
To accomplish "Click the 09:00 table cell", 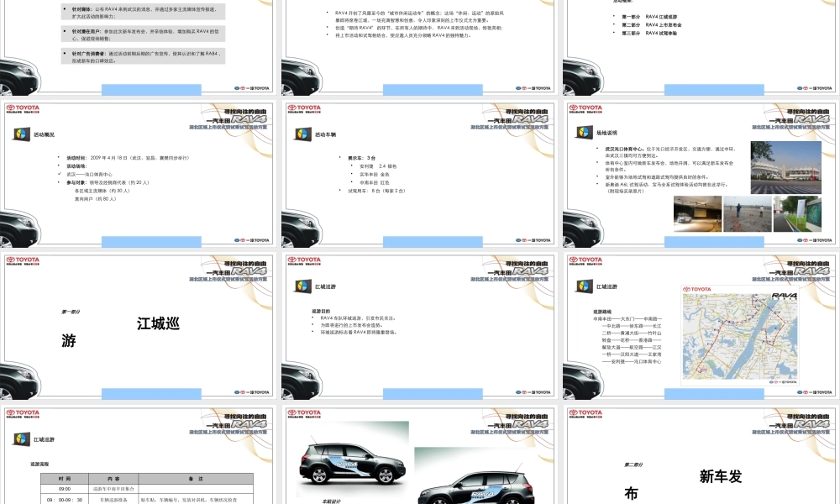I will [x=65, y=489].
